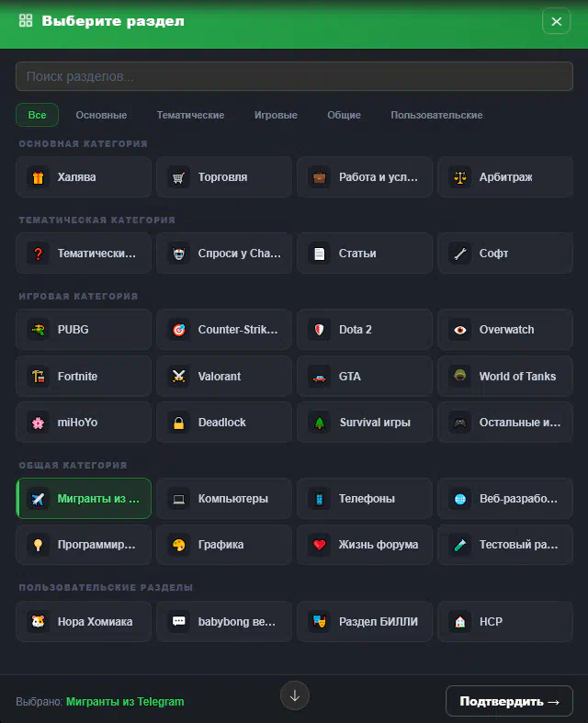
Task: Click the hamster icon for Нора Хомиака
Action: (x=38, y=622)
